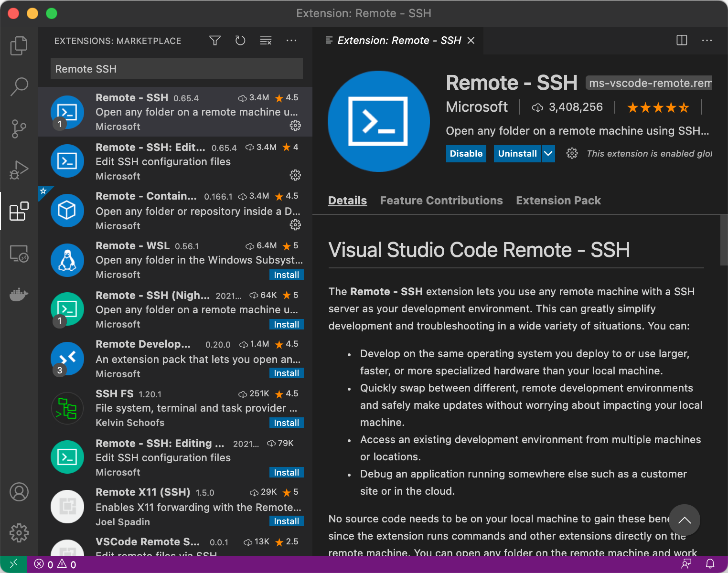Switch to Details tab

pos(347,201)
